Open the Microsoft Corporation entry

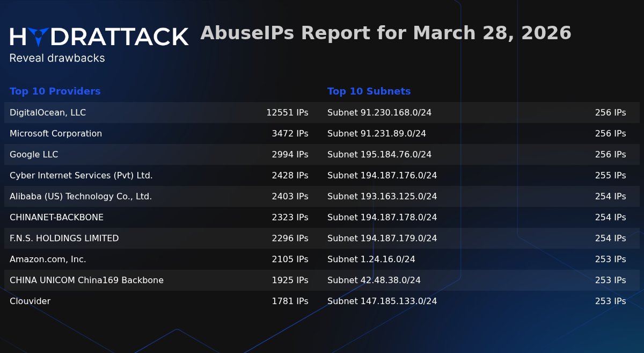tap(56, 134)
